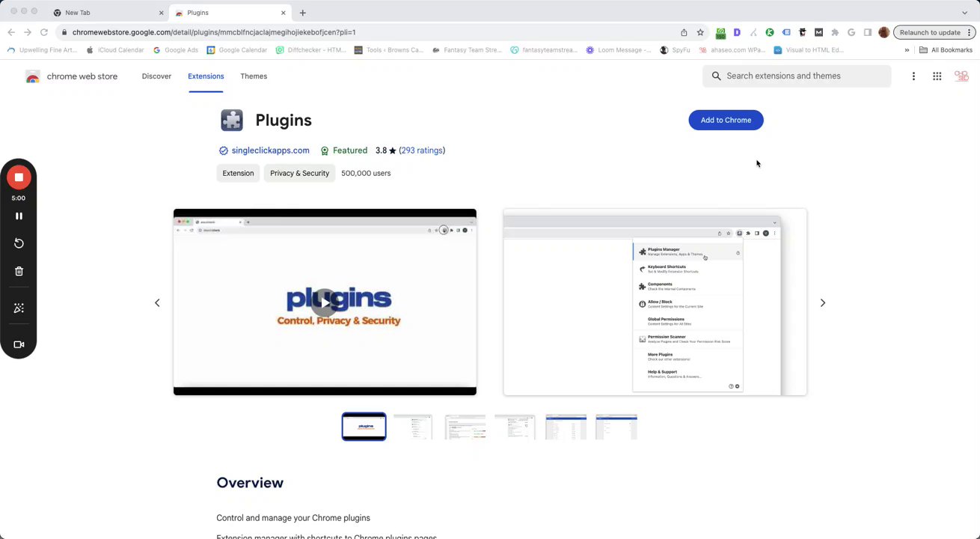Open the Chrome side panel
The image size is (980, 539).
(x=868, y=32)
